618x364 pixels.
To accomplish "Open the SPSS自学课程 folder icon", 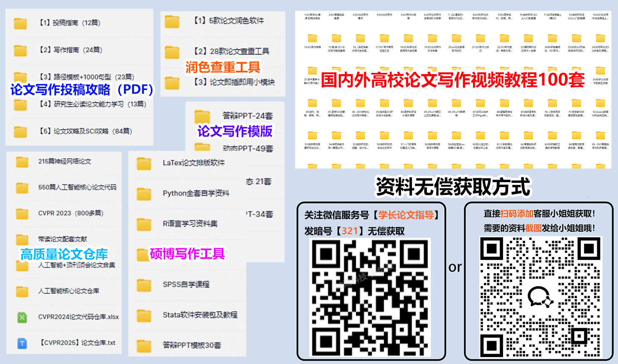I will click(144, 285).
